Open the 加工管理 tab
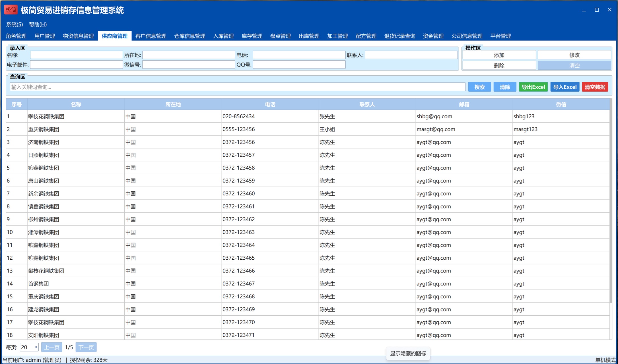 pos(337,36)
